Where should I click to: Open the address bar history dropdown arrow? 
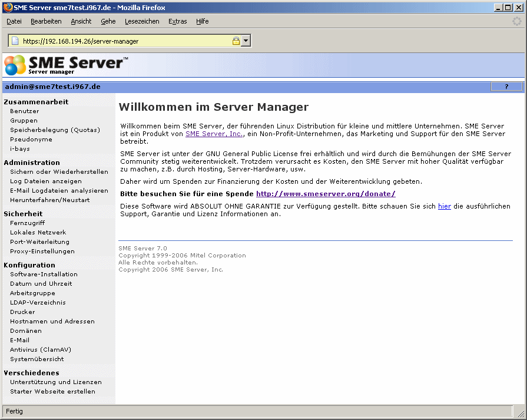[246, 41]
